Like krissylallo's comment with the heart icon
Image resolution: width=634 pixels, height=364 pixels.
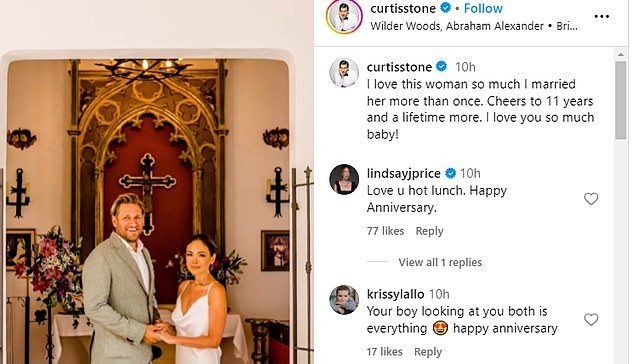click(x=591, y=320)
